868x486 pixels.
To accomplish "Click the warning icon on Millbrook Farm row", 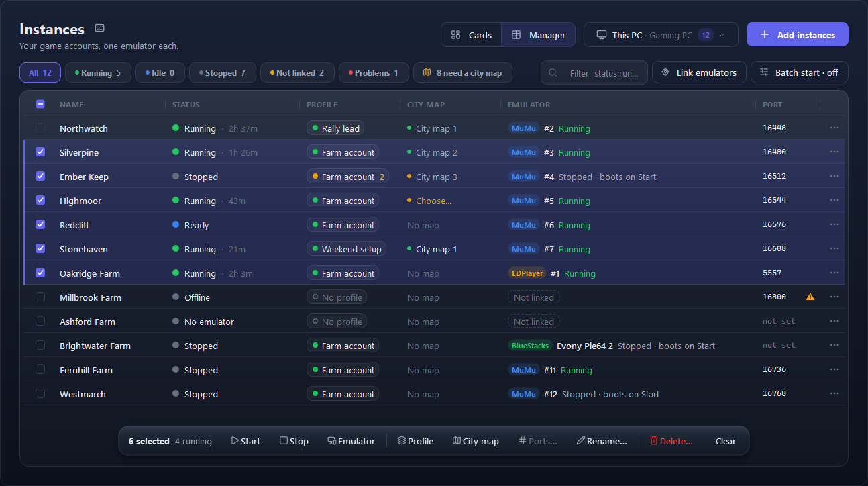I will tap(810, 297).
